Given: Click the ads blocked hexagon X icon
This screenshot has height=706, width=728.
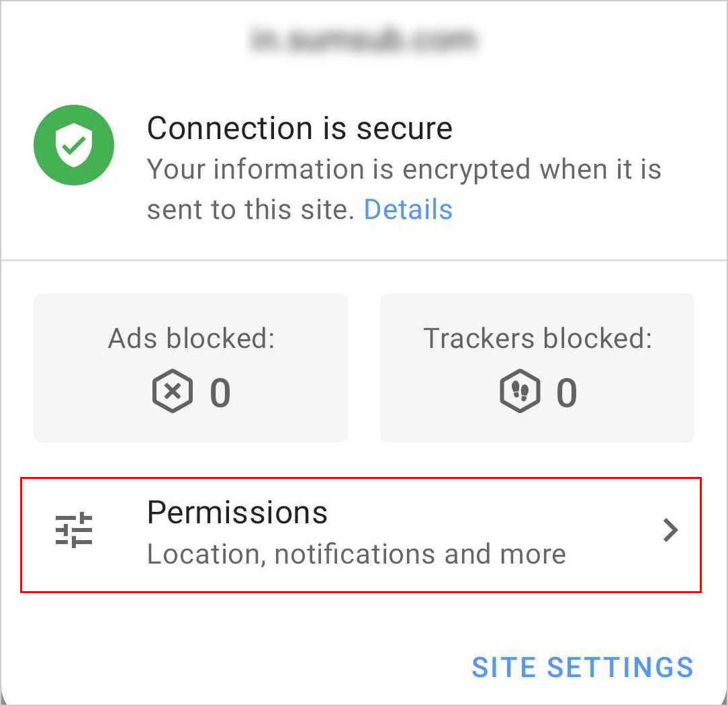Looking at the screenshot, I should 173,392.
